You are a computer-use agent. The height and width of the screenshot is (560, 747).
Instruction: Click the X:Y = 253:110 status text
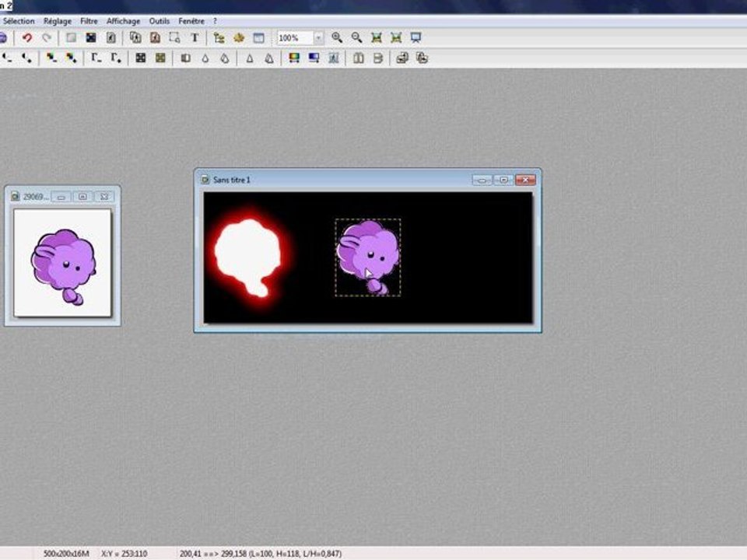124,553
